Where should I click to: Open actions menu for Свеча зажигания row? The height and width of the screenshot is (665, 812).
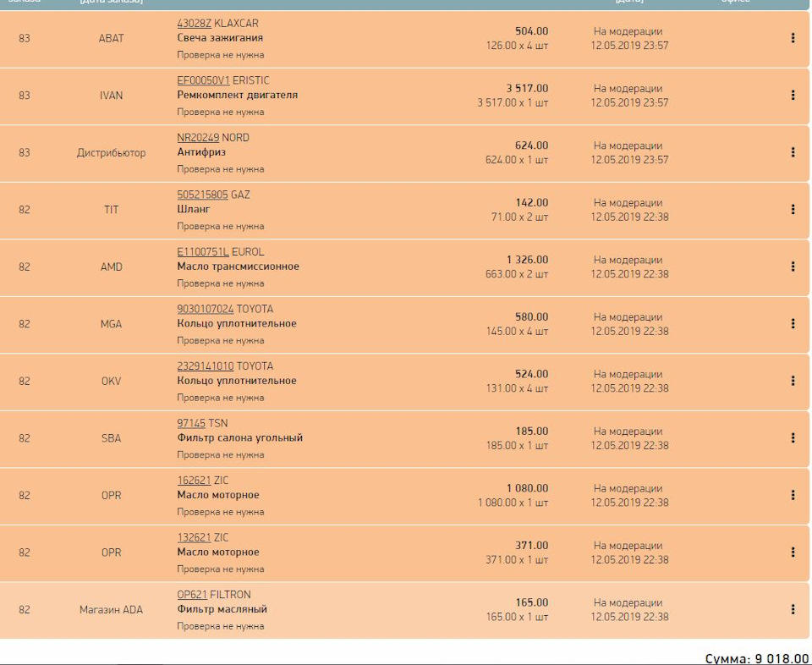pyautogui.click(x=793, y=38)
